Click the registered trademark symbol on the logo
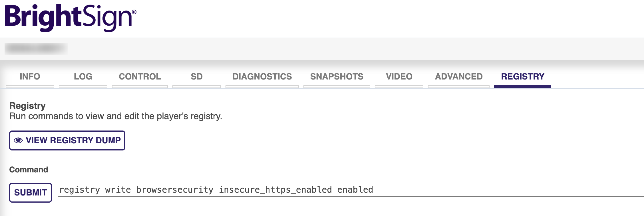This screenshot has height=216, width=644. (134, 12)
